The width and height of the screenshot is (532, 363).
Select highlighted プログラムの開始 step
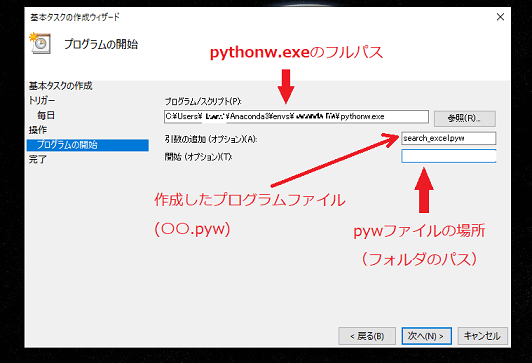tap(88, 145)
